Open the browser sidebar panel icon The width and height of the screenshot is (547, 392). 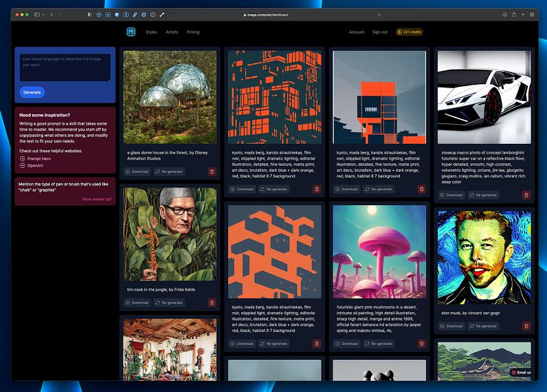point(37,14)
